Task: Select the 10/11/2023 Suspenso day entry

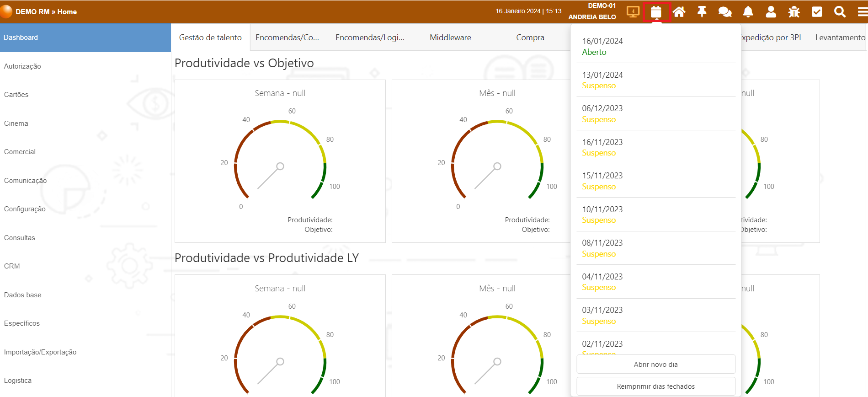Action: 656,215
